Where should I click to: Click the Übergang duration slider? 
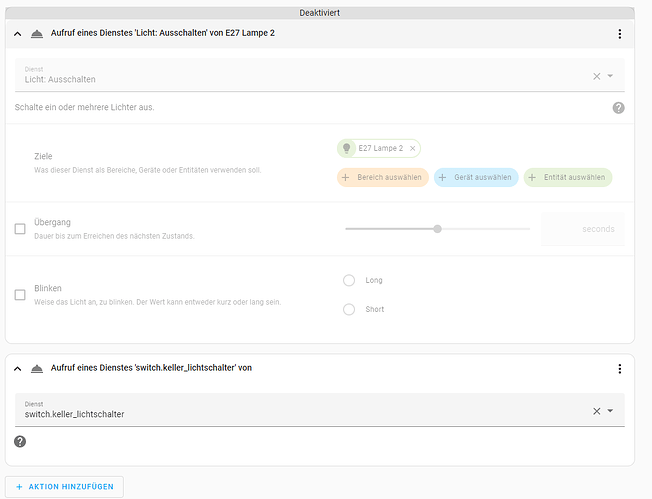point(437,229)
